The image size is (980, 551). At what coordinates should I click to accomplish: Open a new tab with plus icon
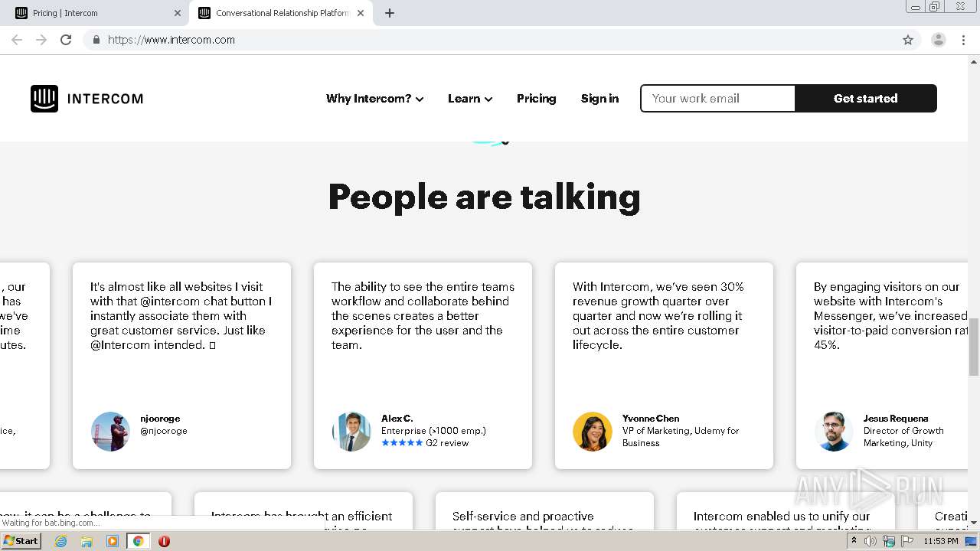pos(390,13)
